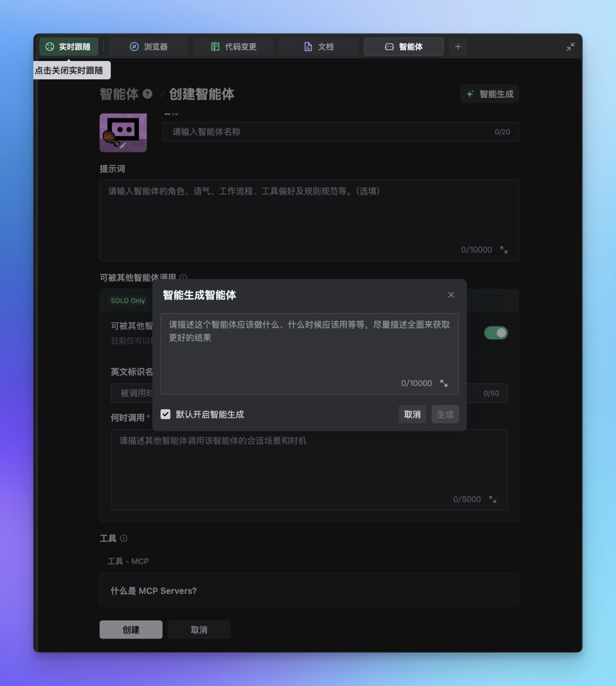Expand the dialog description box via the expand icon
This screenshot has width=616, height=686.
point(444,383)
